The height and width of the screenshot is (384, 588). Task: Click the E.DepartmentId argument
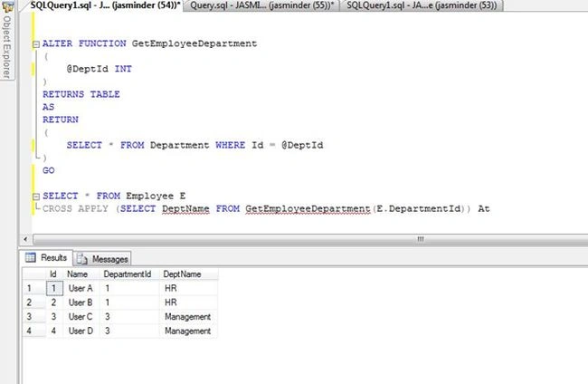[x=418, y=208]
